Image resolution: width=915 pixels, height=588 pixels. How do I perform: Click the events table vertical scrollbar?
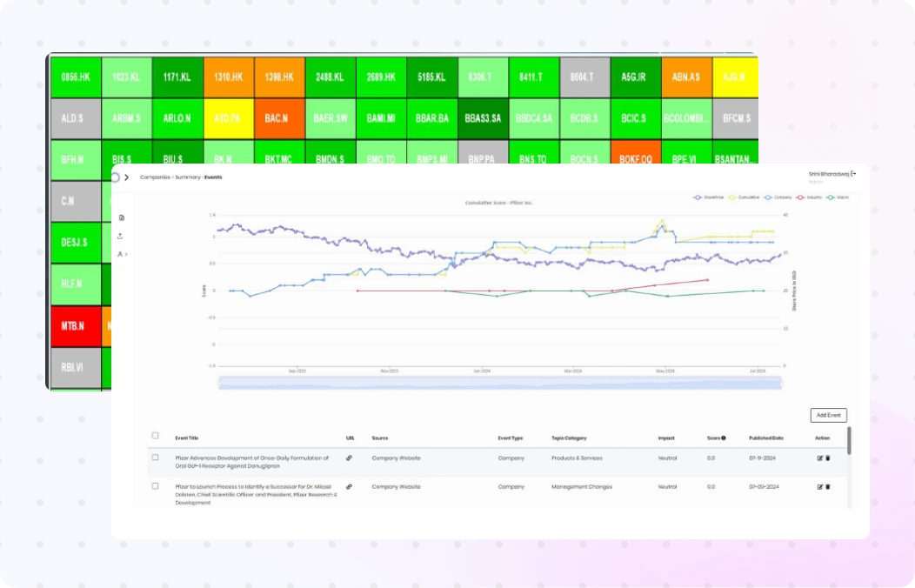[x=849, y=441]
